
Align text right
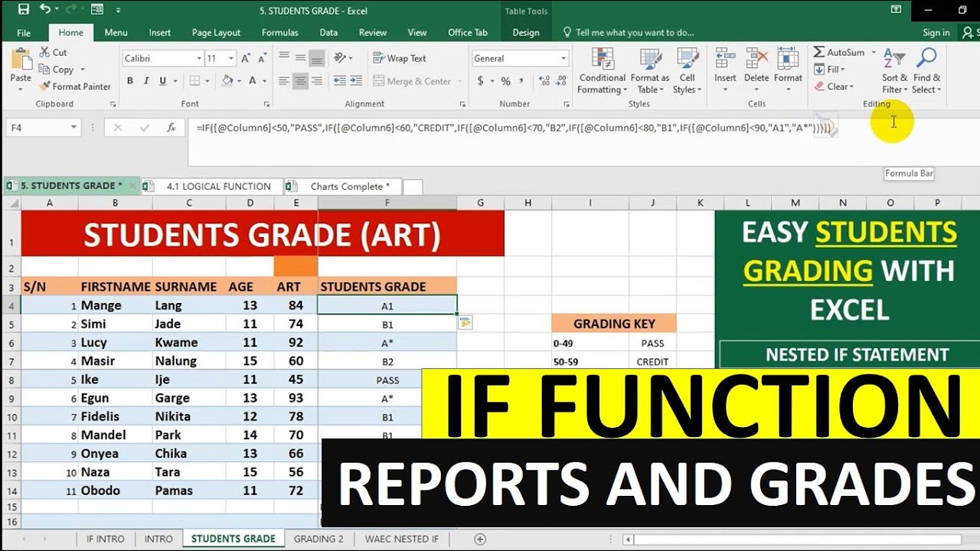pyautogui.click(x=316, y=81)
